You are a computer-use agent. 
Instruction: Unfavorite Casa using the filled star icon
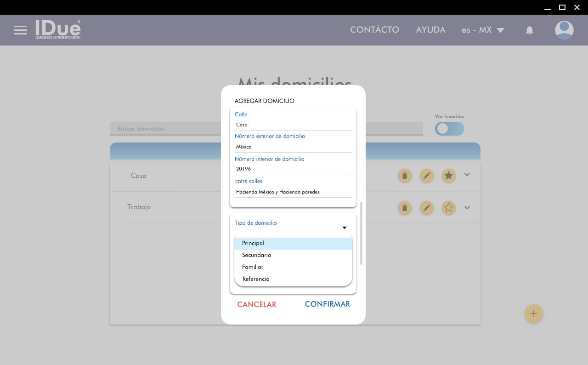point(449,176)
